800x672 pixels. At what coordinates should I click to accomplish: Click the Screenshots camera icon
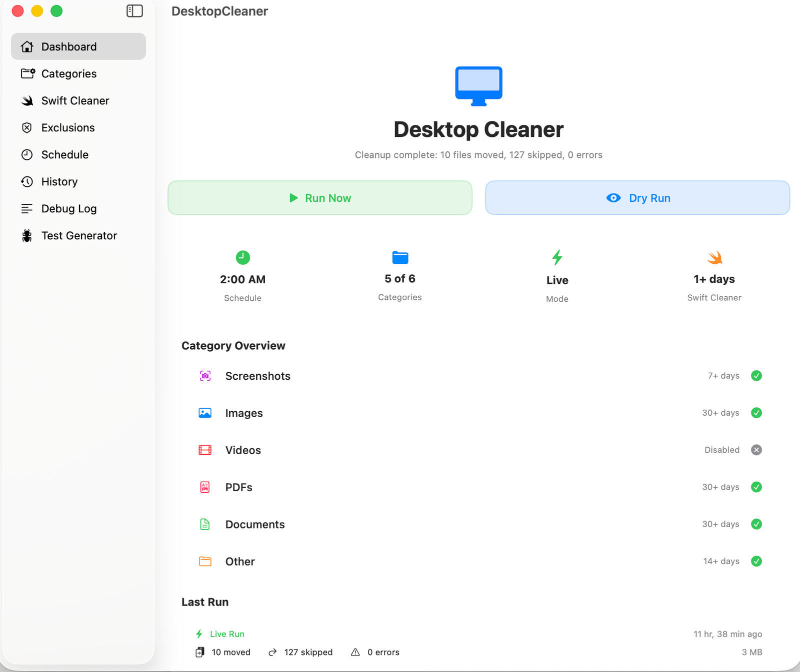(204, 376)
